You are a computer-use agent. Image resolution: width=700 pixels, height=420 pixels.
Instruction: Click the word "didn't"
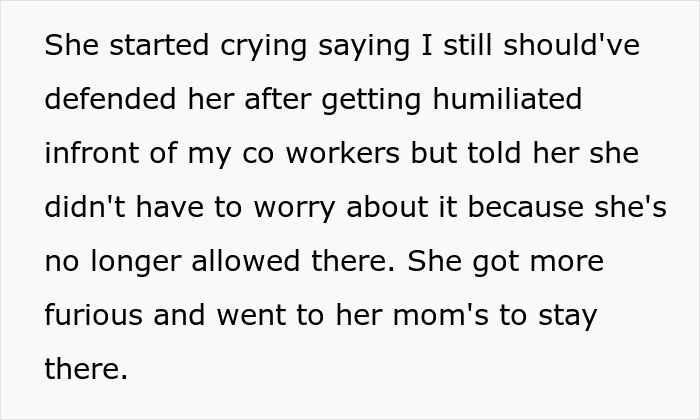coord(81,209)
